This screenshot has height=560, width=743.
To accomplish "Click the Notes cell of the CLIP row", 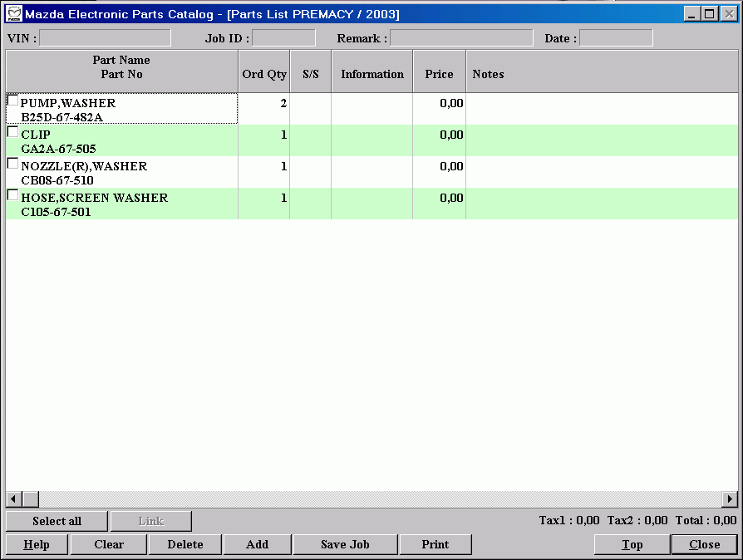I will coord(602,140).
